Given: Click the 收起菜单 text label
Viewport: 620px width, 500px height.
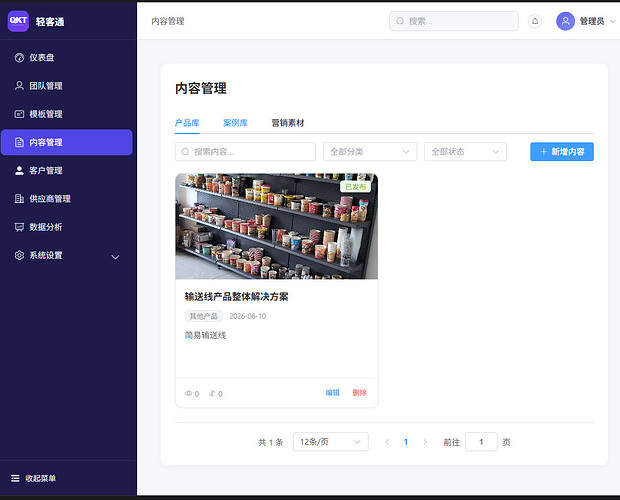Looking at the screenshot, I should 41,478.
